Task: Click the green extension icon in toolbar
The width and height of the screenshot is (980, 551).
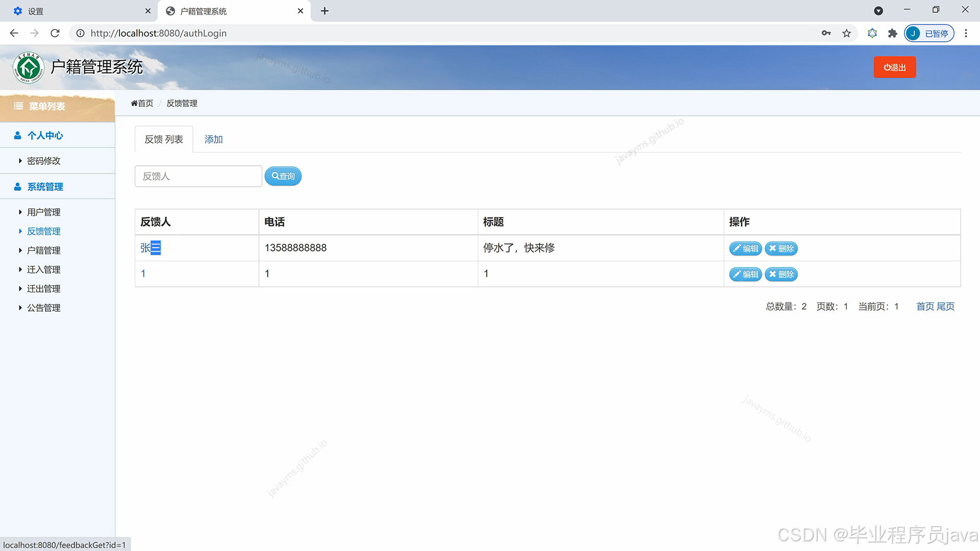Action: pos(872,33)
